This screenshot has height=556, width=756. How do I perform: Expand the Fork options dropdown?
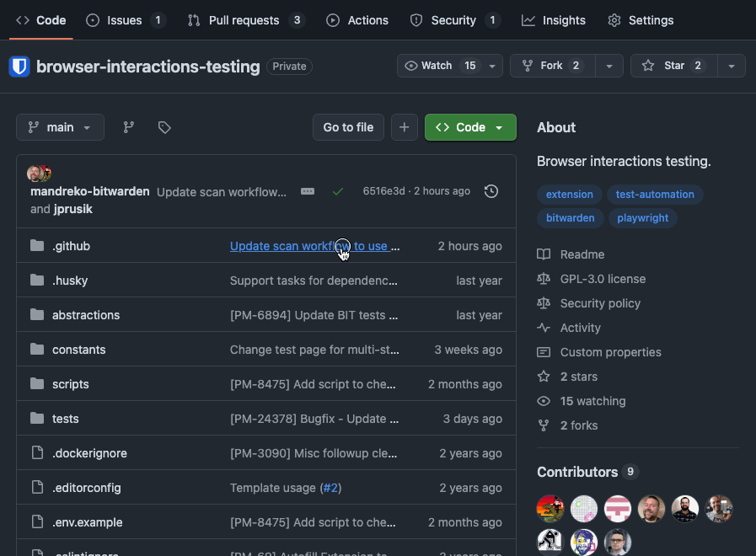[x=609, y=66]
